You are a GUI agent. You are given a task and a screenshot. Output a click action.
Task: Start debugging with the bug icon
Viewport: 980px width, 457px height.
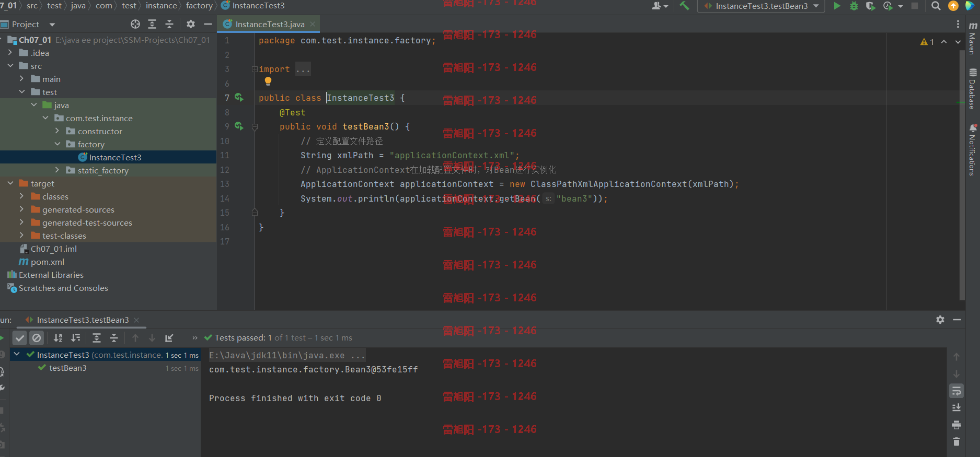[x=854, y=6]
